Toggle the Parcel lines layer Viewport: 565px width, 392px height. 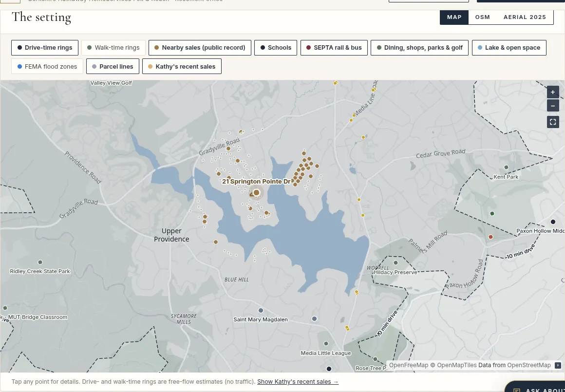point(113,66)
